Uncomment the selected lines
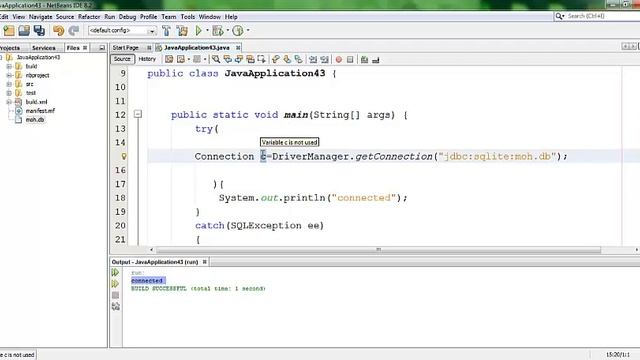The width and height of the screenshot is (640, 360). click(376, 60)
